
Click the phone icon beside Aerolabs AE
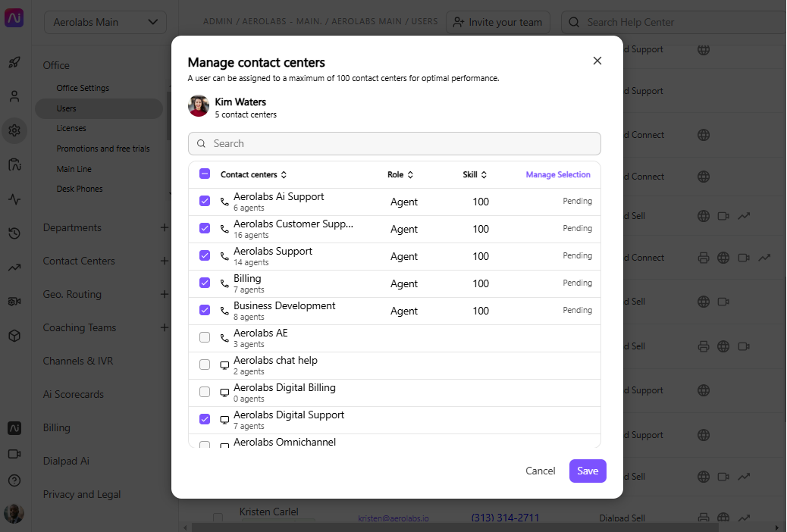[x=224, y=338]
